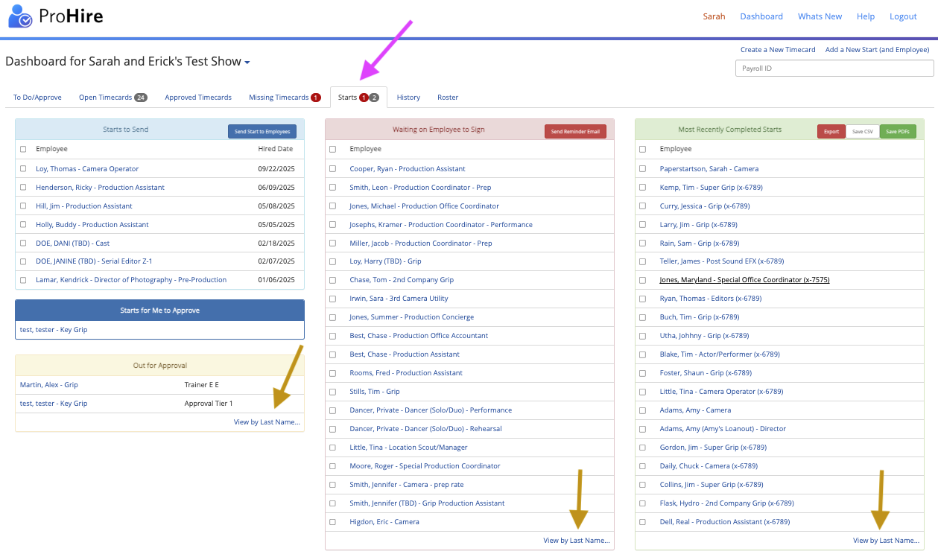Click the green Save PDFs button
The image size is (938, 560).
(x=898, y=132)
